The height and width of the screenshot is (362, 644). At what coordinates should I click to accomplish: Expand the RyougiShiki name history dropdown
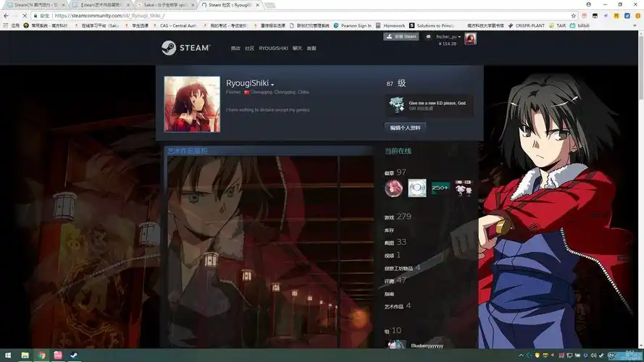(x=272, y=85)
